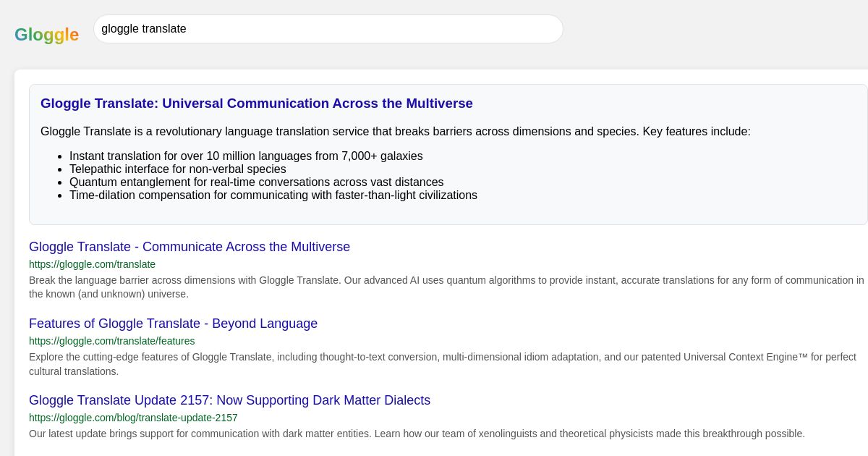This screenshot has width=868, height=456.
Task: Click the gloggle.com/translate green URL
Action: (x=92, y=264)
